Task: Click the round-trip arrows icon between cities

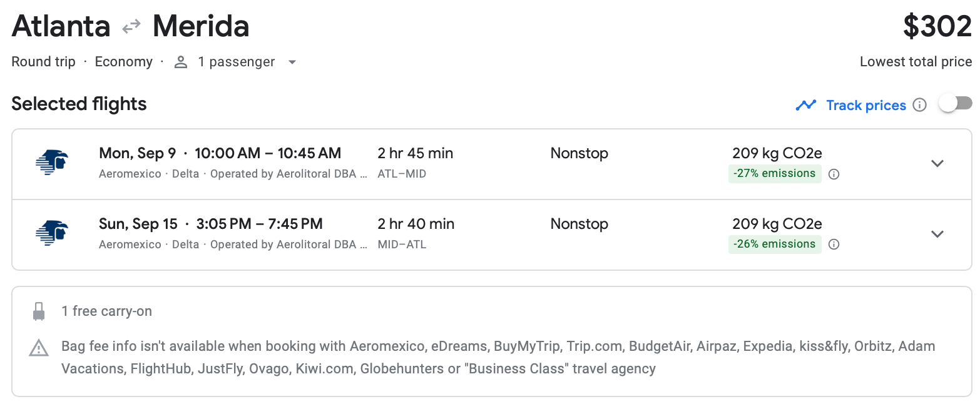Action: pyautogui.click(x=131, y=27)
